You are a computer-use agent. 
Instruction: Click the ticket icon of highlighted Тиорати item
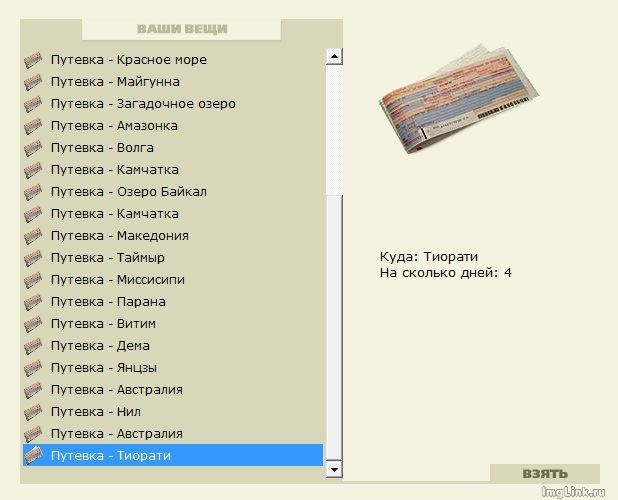[34, 456]
